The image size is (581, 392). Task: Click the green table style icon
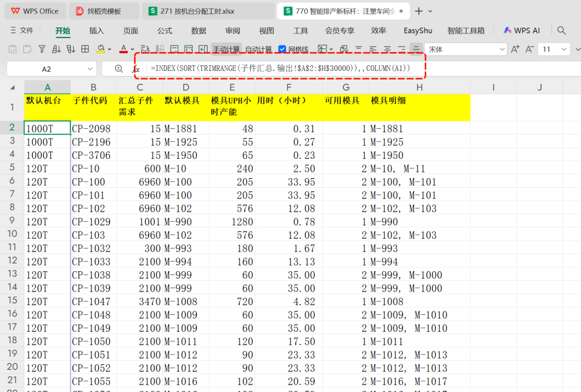click(322, 49)
